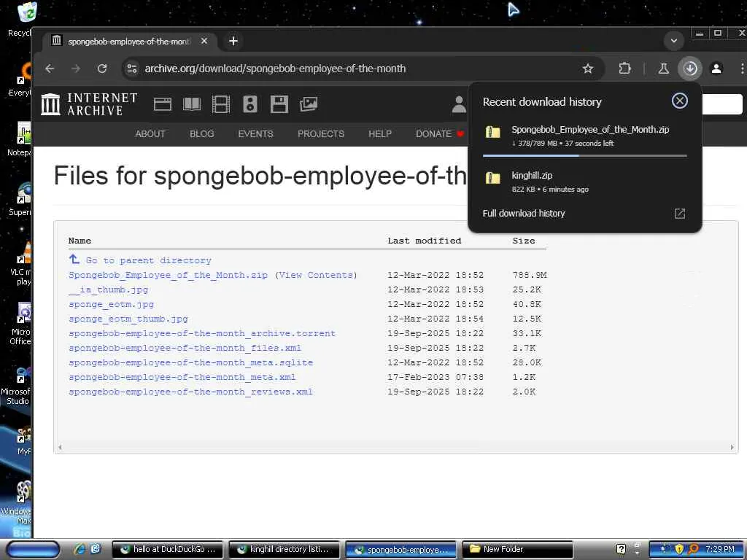Switch to kinghill directory listing taskbar window
Screen dimensions: 747x560
coord(285,550)
